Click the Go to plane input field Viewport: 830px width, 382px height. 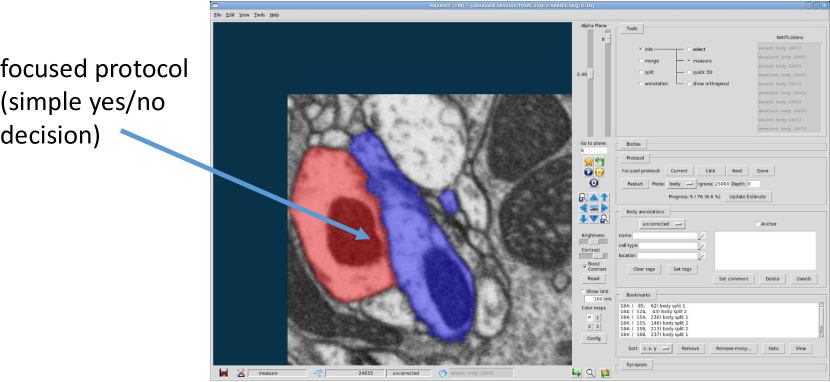593,150
